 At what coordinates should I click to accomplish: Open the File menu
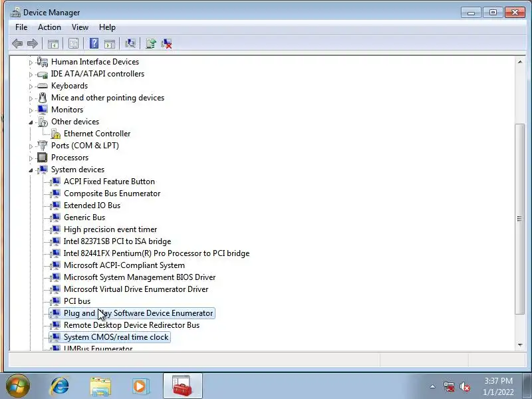click(x=21, y=27)
